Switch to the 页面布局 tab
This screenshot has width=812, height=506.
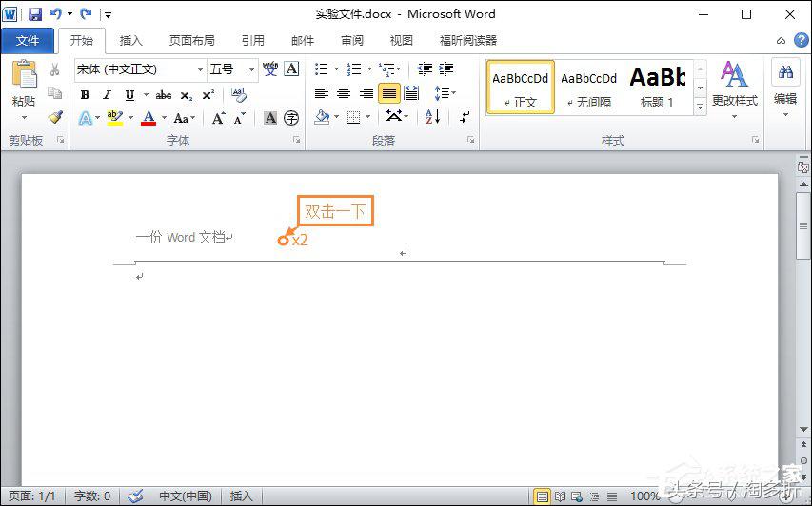pos(191,40)
